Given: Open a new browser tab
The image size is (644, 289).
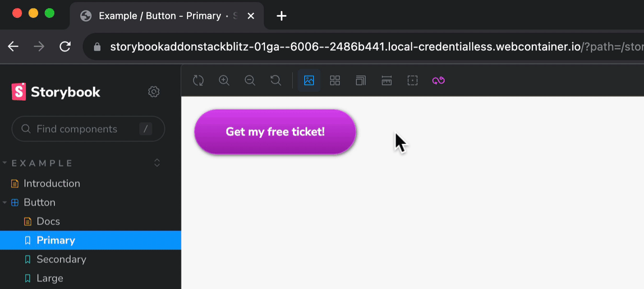Looking at the screenshot, I should coord(282,16).
